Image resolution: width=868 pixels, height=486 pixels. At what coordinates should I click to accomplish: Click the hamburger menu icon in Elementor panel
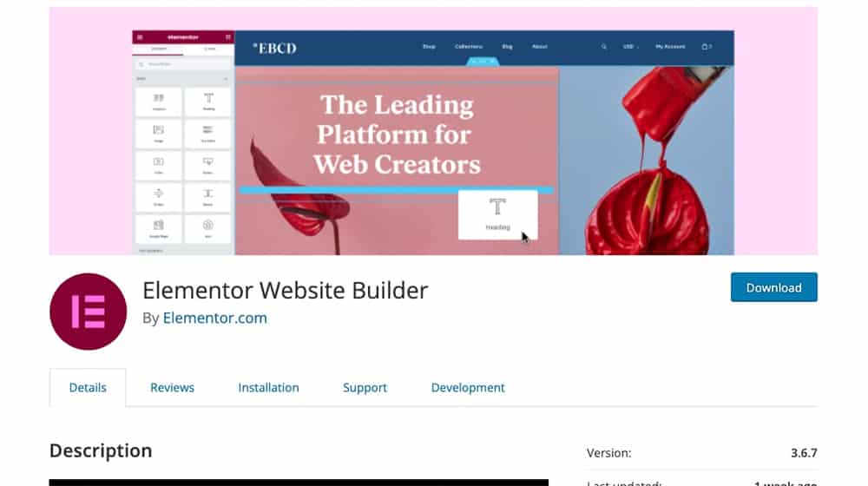[140, 37]
